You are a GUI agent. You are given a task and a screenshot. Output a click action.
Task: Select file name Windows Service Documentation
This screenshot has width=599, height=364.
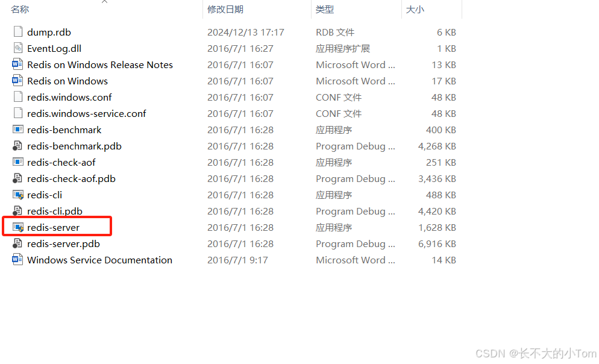(99, 260)
